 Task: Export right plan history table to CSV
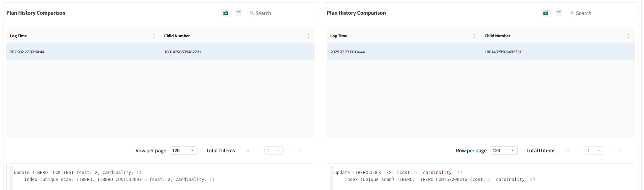pos(546,13)
